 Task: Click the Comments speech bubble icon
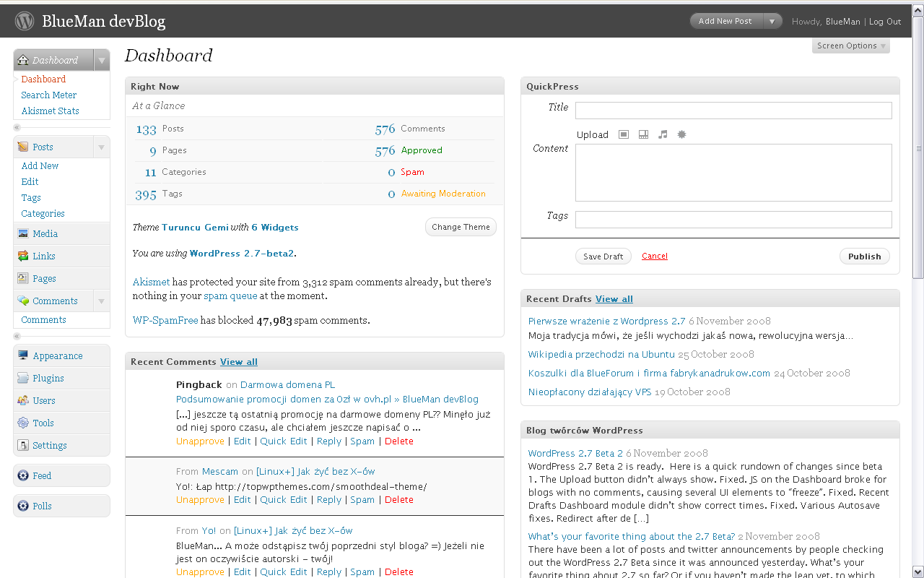click(23, 301)
